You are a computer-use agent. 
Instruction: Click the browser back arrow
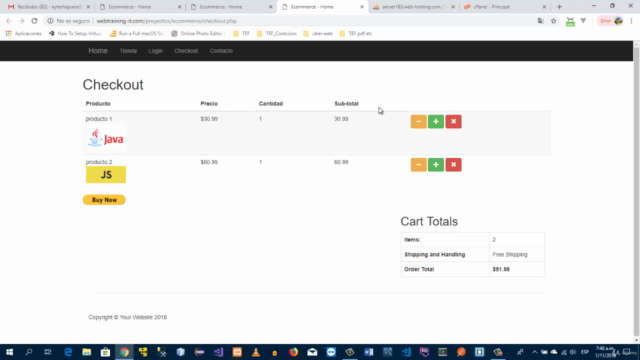(9, 21)
